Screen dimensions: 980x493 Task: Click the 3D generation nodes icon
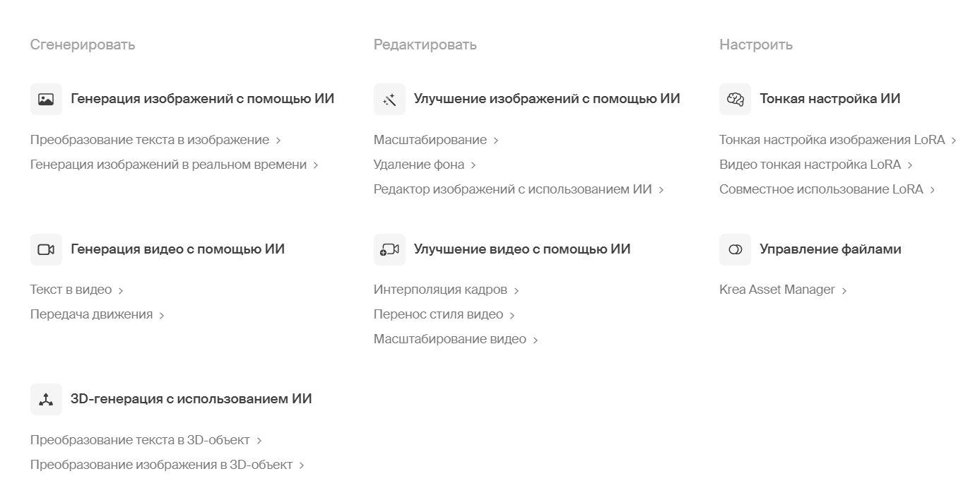[46, 400]
